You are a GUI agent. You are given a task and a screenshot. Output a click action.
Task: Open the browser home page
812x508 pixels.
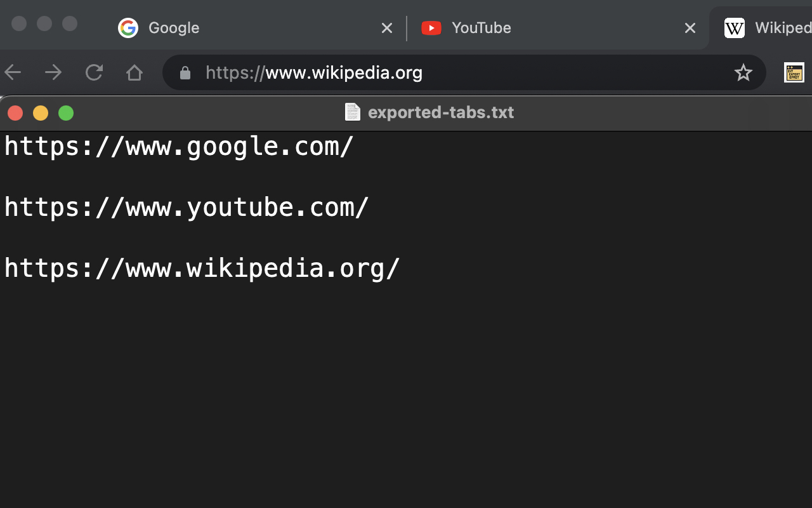(x=134, y=72)
